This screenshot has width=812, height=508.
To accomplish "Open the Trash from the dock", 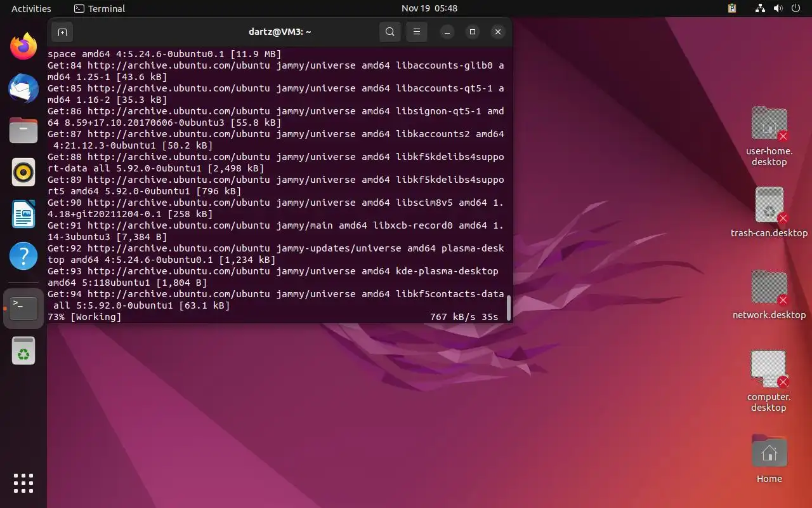I will pos(23,351).
